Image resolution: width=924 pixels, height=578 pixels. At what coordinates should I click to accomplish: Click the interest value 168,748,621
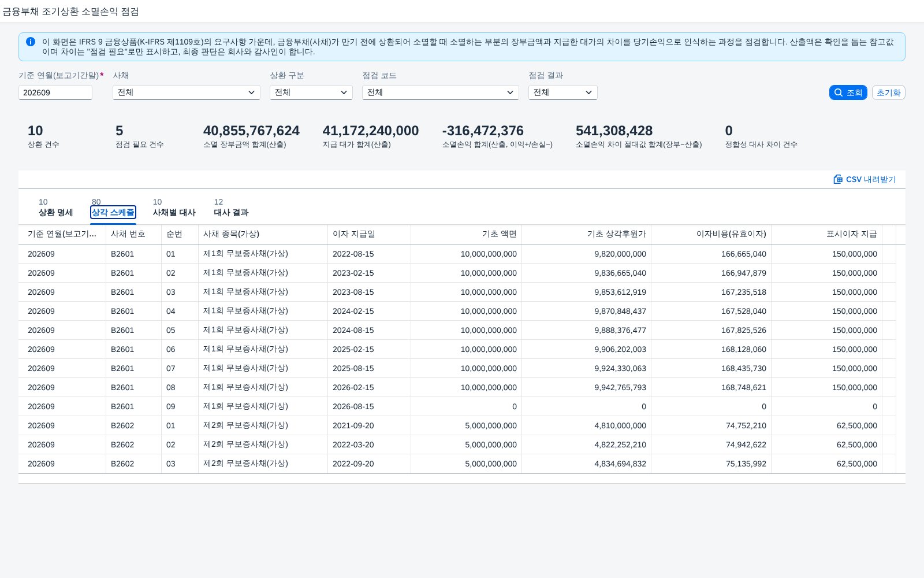(744, 387)
